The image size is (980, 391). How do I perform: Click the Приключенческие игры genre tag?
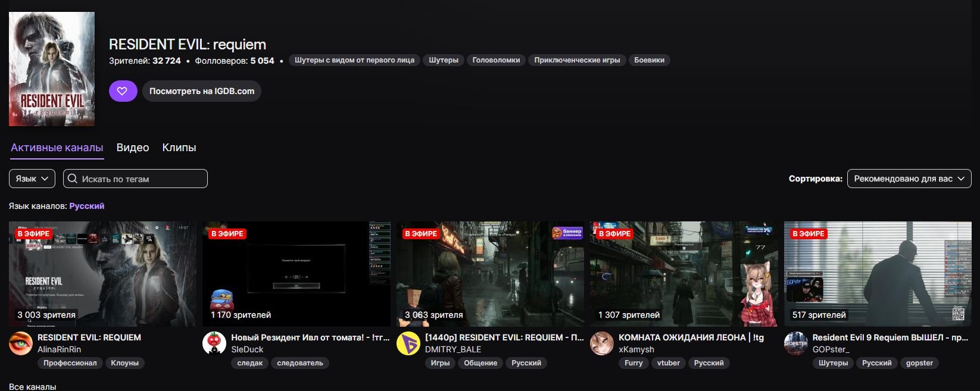point(577,60)
